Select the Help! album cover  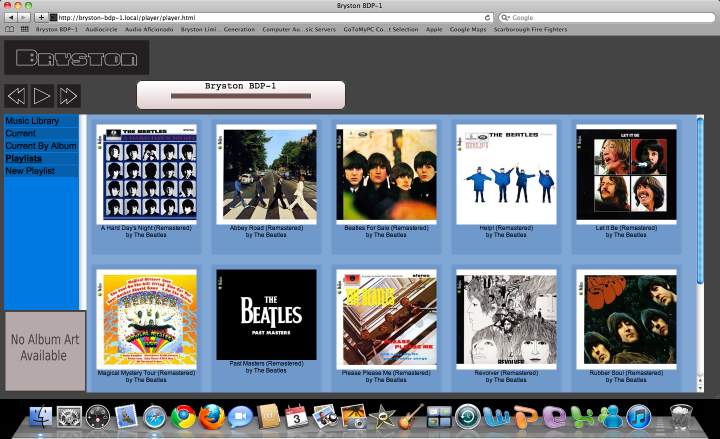coord(506,174)
